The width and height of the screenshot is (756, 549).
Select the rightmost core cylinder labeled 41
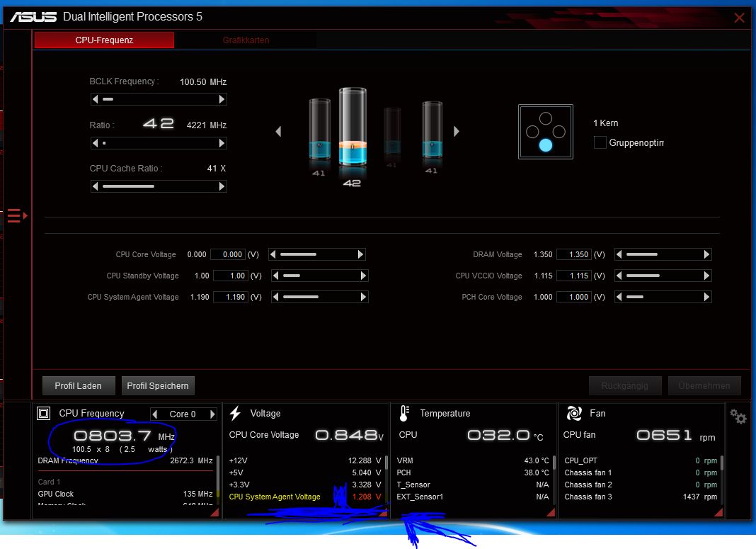point(432,130)
